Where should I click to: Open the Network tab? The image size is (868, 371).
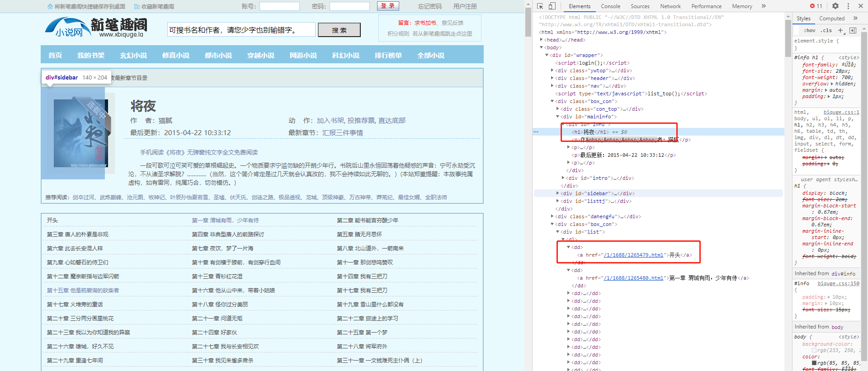[x=670, y=6]
